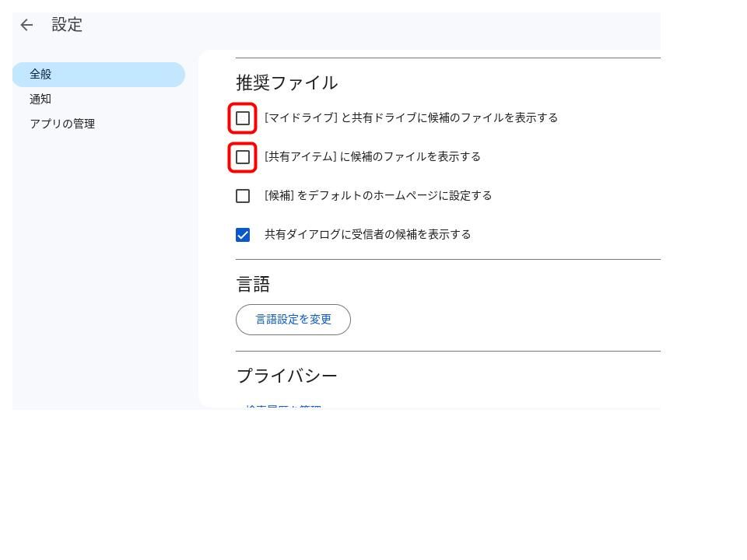This screenshot has width=747, height=560.
Task: Click the divider line above the プライバシー heading
Action: point(447,351)
